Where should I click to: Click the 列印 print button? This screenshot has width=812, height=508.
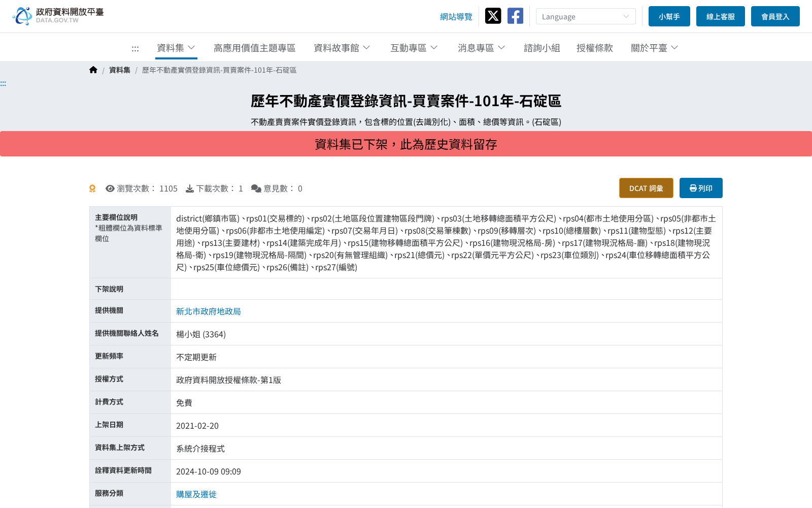pos(701,188)
